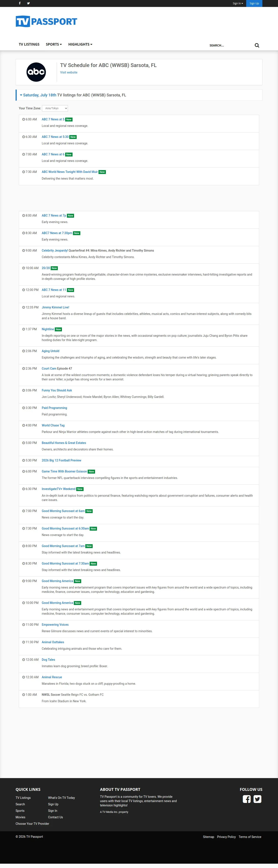The image size is (278, 868).
Task: Expand the Sports menu
Action: (x=54, y=45)
